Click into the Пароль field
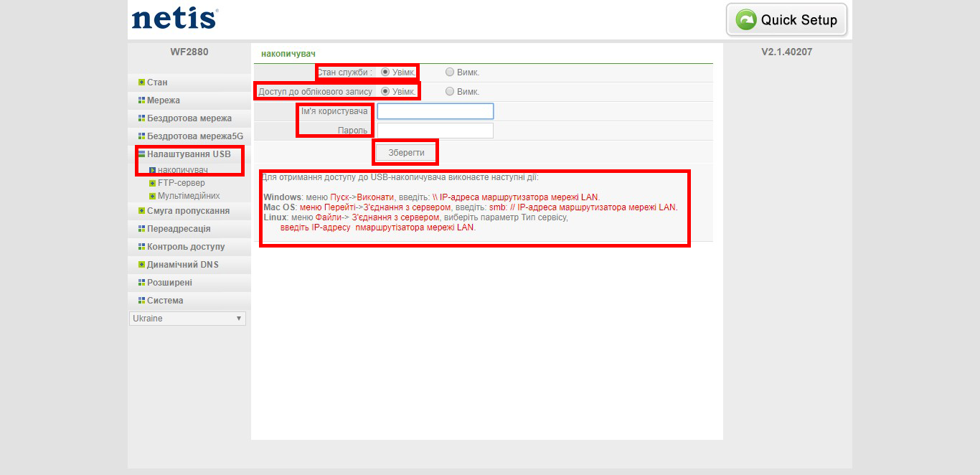Image resolution: width=980 pixels, height=475 pixels. tap(435, 131)
